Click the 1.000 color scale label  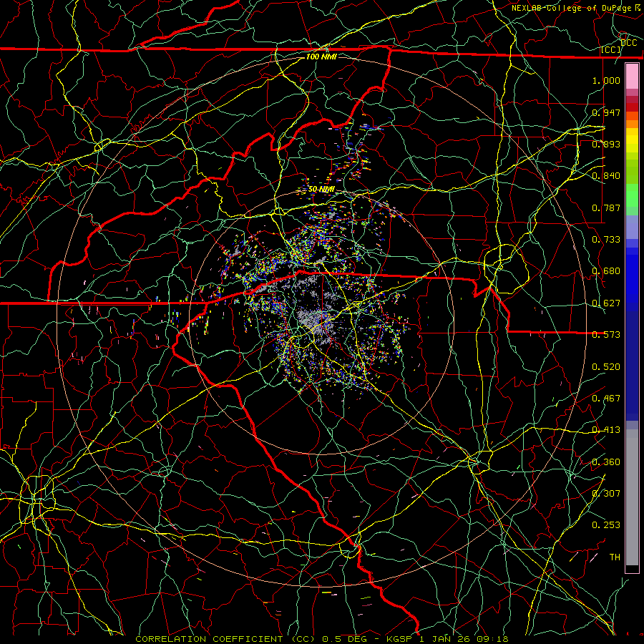(x=606, y=80)
